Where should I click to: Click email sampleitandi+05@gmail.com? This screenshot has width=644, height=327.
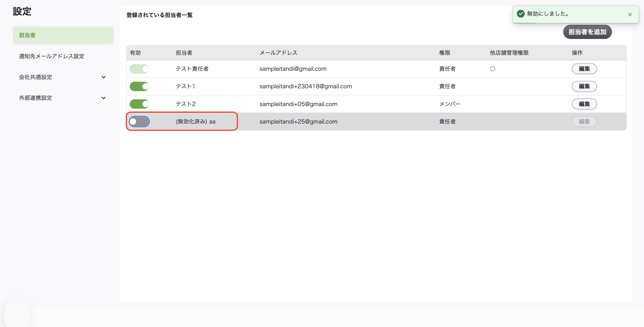(299, 104)
